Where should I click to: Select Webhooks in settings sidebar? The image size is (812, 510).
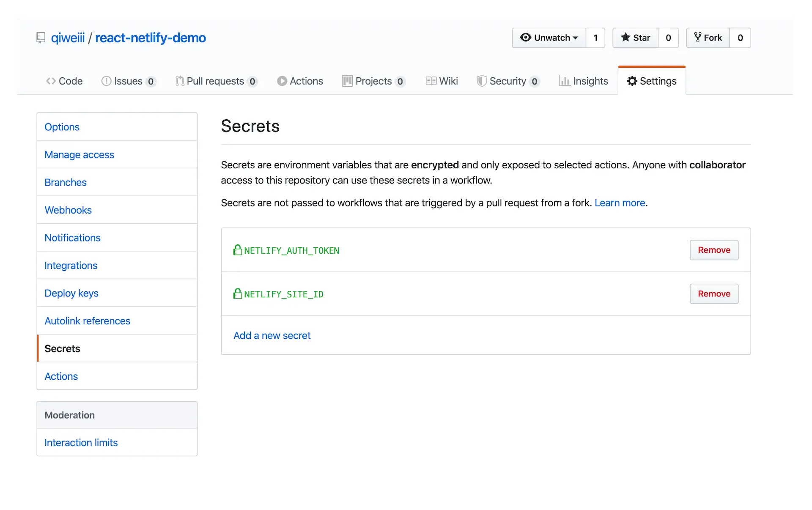point(68,210)
